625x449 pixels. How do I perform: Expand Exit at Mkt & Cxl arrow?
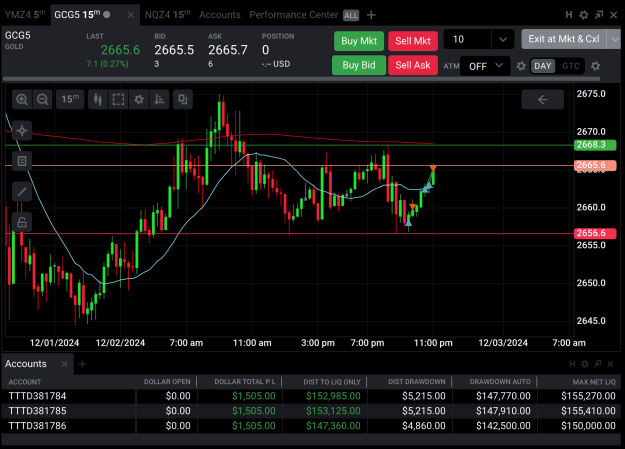click(x=615, y=39)
